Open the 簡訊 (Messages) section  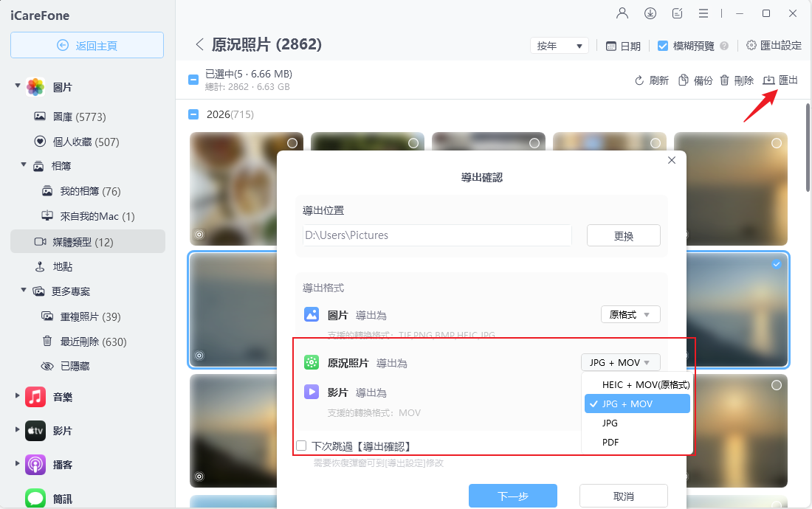[62, 499]
